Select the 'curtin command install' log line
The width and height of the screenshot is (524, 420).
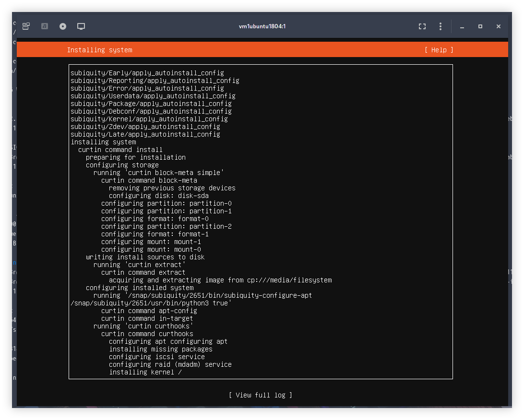(x=120, y=150)
